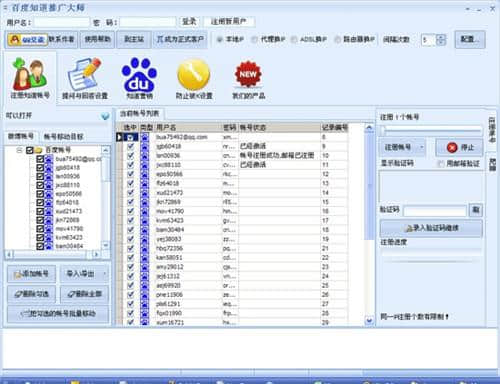500x384 pixels.
Task: Open the register account dropdown arrow
Action: tap(422, 147)
